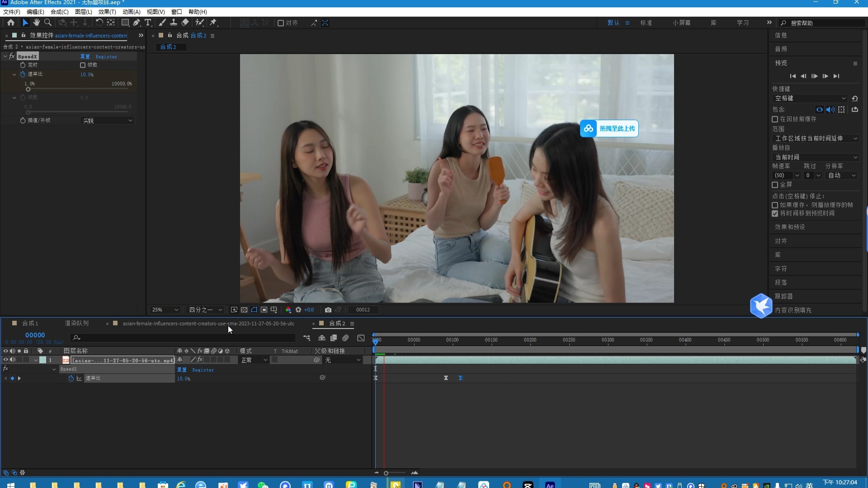This screenshot has height=488, width=868.
Task: Enable the 帧数 checkbox in SpeedX
Action: pyautogui.click(x=83, y=65)
